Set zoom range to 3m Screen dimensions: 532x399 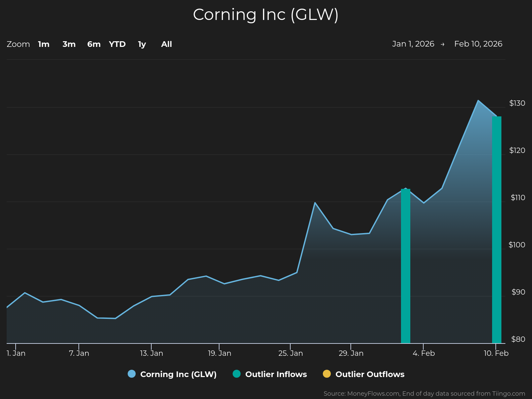tap(69, 44)
